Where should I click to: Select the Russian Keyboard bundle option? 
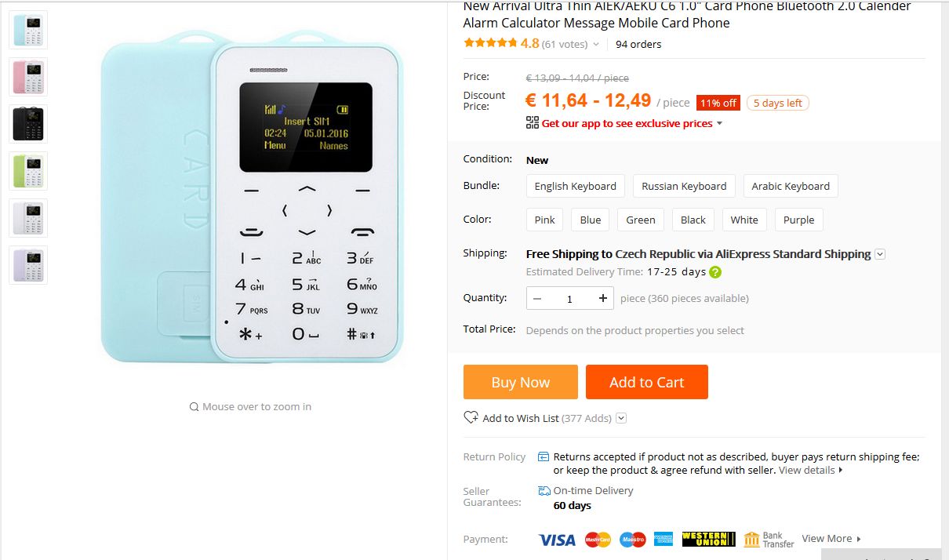[x=684, y=186]
